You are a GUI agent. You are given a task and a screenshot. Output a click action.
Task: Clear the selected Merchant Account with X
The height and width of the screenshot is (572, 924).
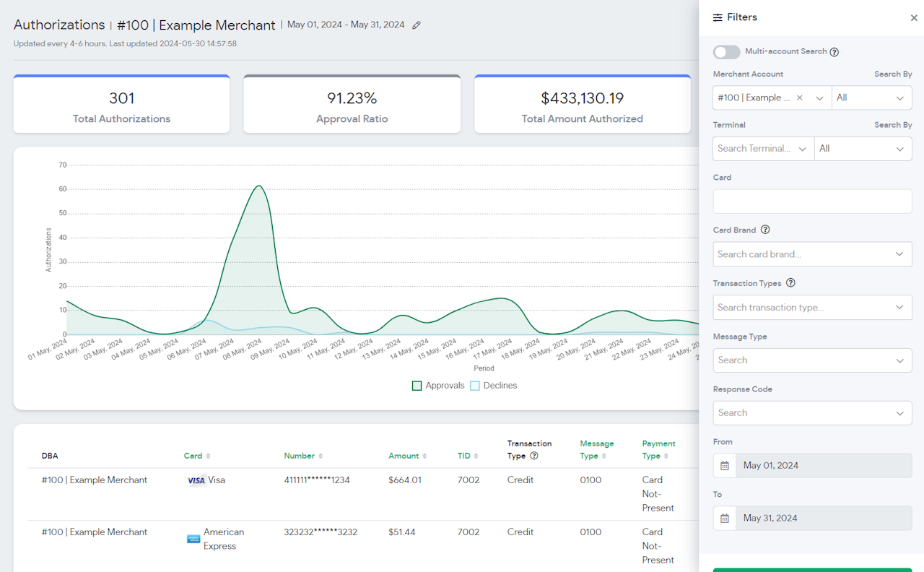tap(799, 98)
